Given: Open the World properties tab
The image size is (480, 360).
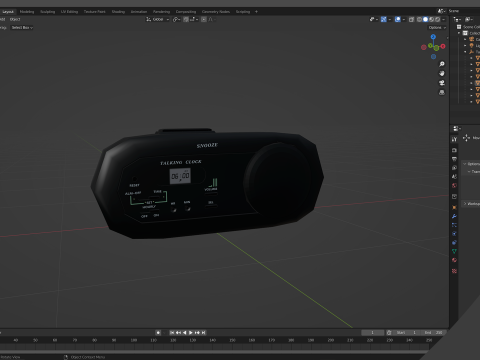Looking at the screenshot, I should (454, 185).
